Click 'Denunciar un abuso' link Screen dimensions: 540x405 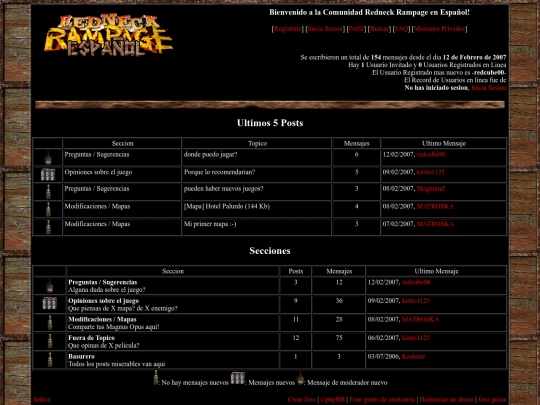click(x=446, y=400)
